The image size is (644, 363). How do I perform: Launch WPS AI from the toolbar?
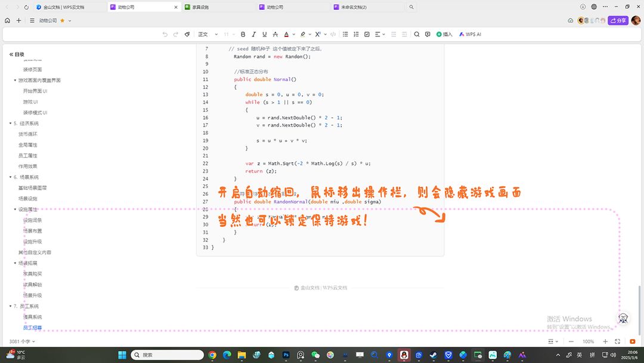click(469, 34)
